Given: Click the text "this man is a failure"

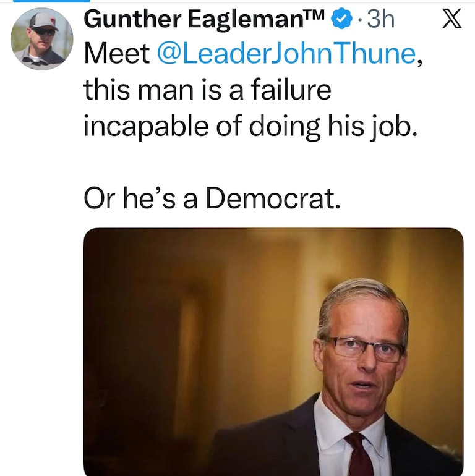Looking at the screenshot, I should coord(207,90).
